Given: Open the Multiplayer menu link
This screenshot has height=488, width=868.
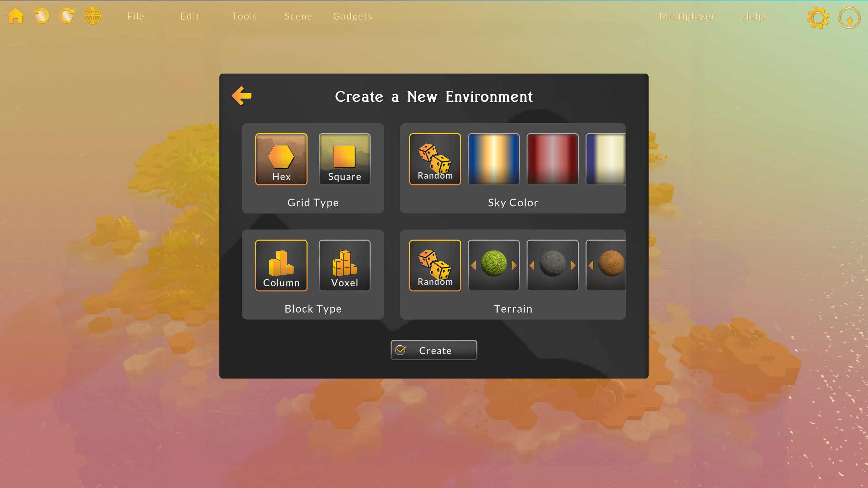Looking at the screenshot, I should 687,16.
